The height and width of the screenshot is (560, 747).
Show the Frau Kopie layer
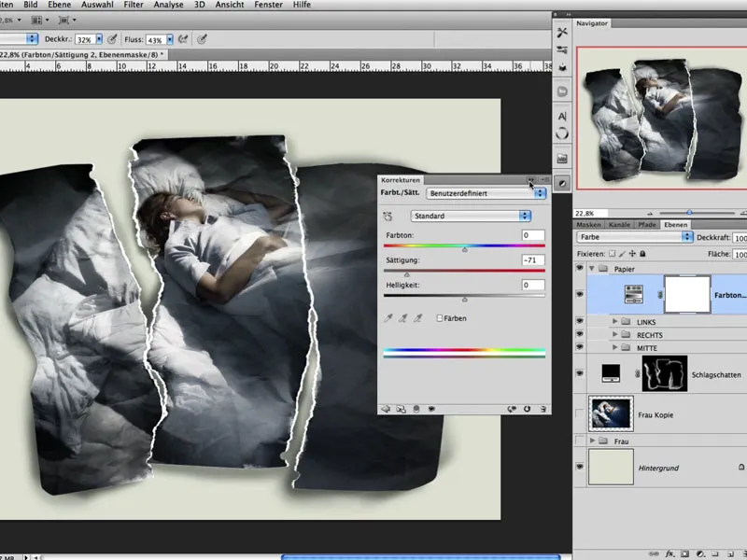tap(580, 413)
